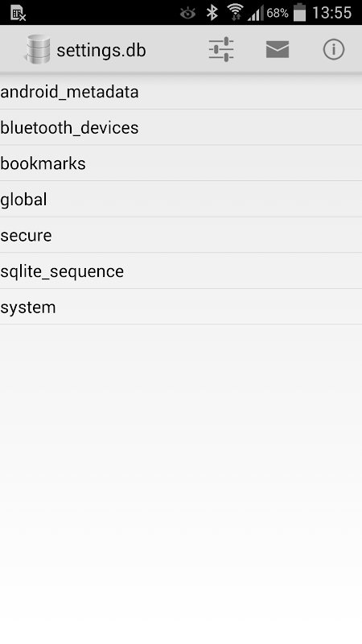This screenshot has height=644, width=362.
Task: Tap the 13:55 clock in status bar
Action: (x=331, y=13)
